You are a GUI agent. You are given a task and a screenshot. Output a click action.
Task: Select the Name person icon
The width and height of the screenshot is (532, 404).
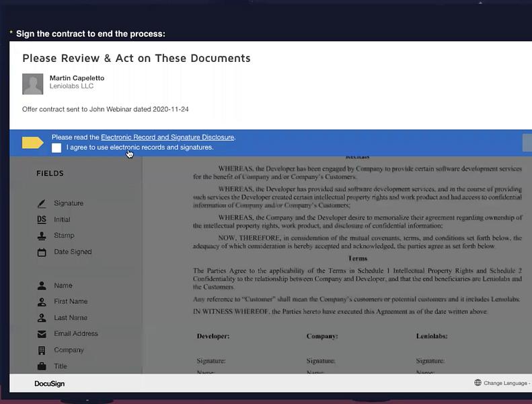[42, 285]
